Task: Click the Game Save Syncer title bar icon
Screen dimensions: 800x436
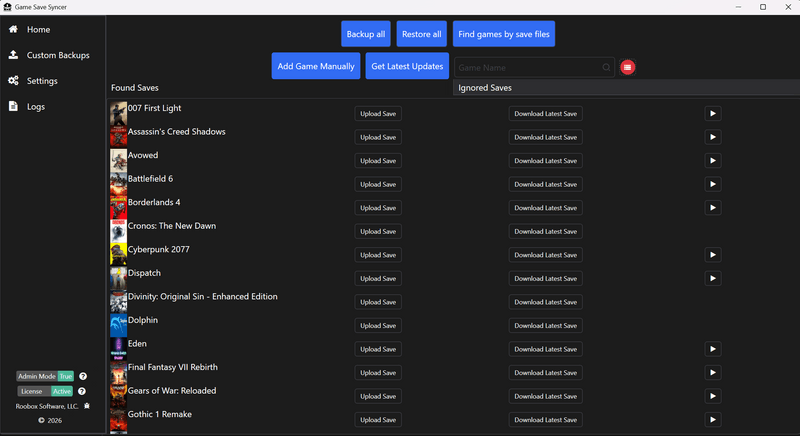Action: click(8, 7)
